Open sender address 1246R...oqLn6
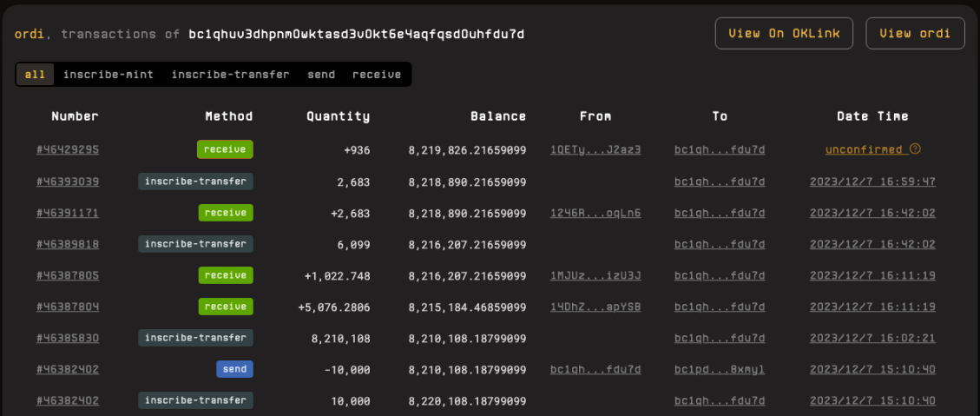This screenshot has height=416, width=980. (595, 213)
